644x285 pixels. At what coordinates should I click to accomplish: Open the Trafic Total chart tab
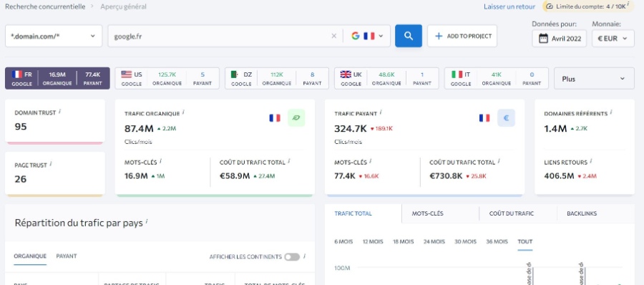click(x=363, y=213)
